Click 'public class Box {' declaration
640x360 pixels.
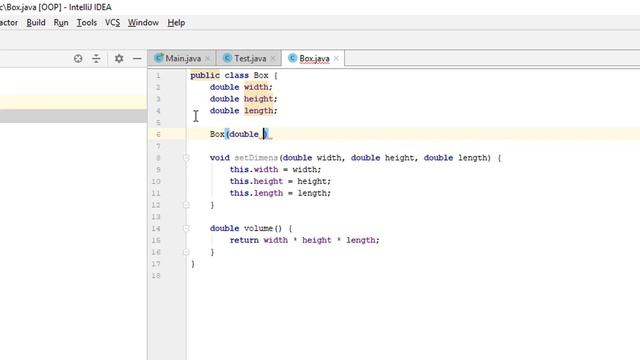click(234, 76)
